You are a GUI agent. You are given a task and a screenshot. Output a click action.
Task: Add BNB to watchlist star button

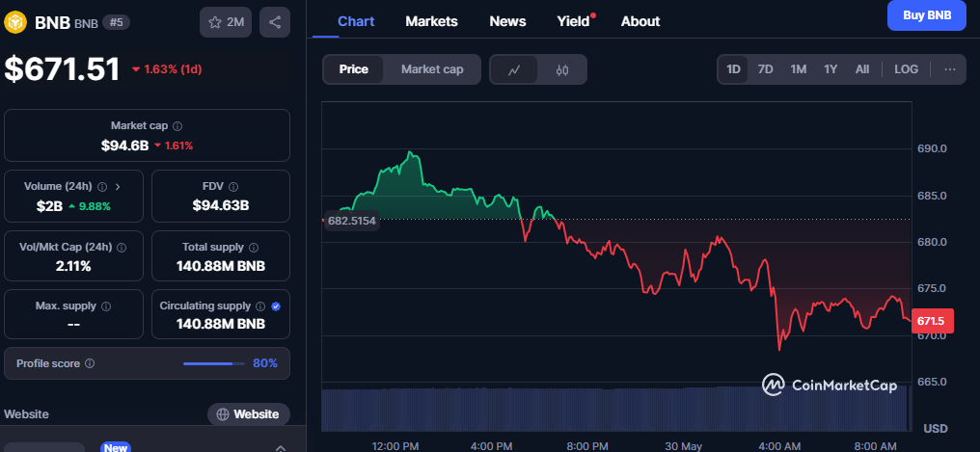coord(226,22)
